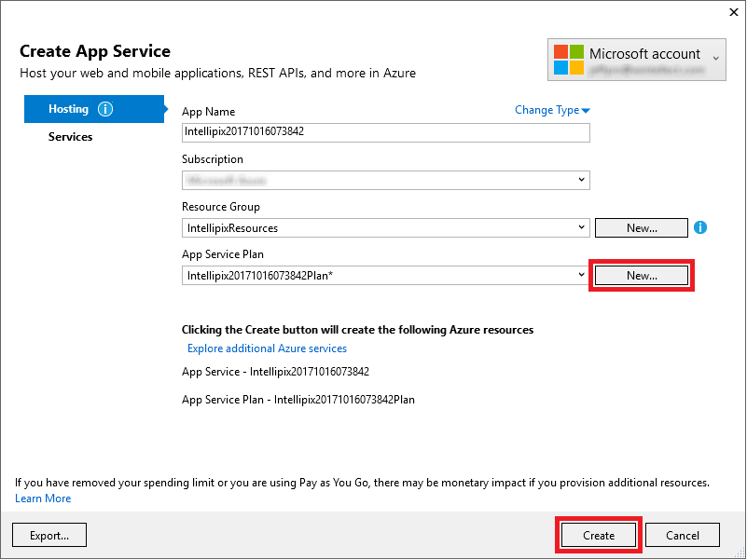The width and height of the screenshot is (747, 560).
Task: Click the Microsoft logo icon
Action: click(x=569, y=60)
